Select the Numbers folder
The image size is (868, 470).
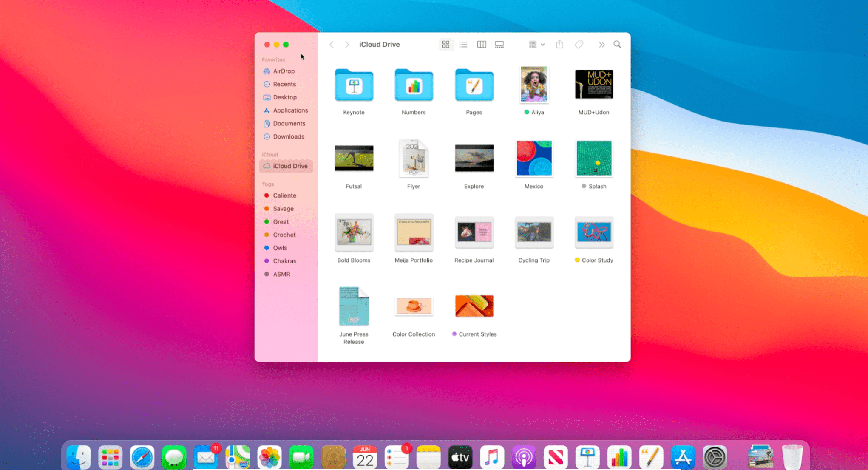(414, 85)
